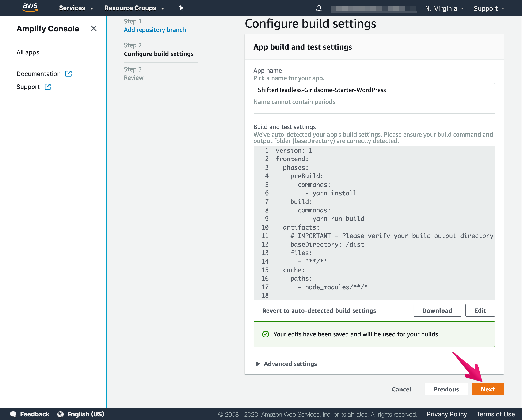Go back to Add repository branch step

[155, 30]
